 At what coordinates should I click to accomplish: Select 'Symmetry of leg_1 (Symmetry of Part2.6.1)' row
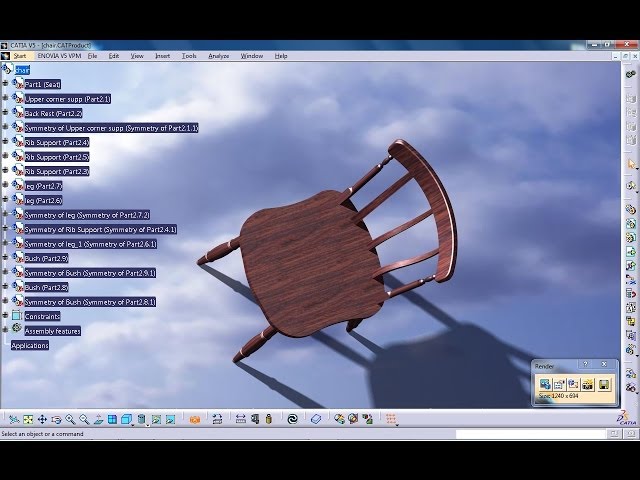coord(90,244)
